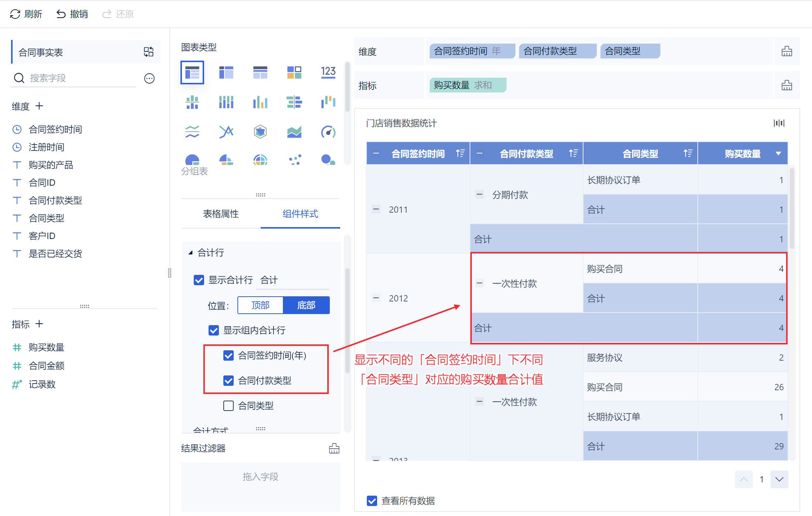Toggle 查看所有数据 checkbox
Screen dimensions: 812x516
372,501
